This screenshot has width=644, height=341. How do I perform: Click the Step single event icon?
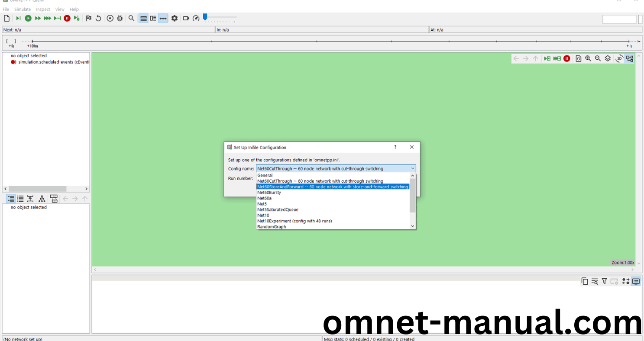(x=18, y=18)
